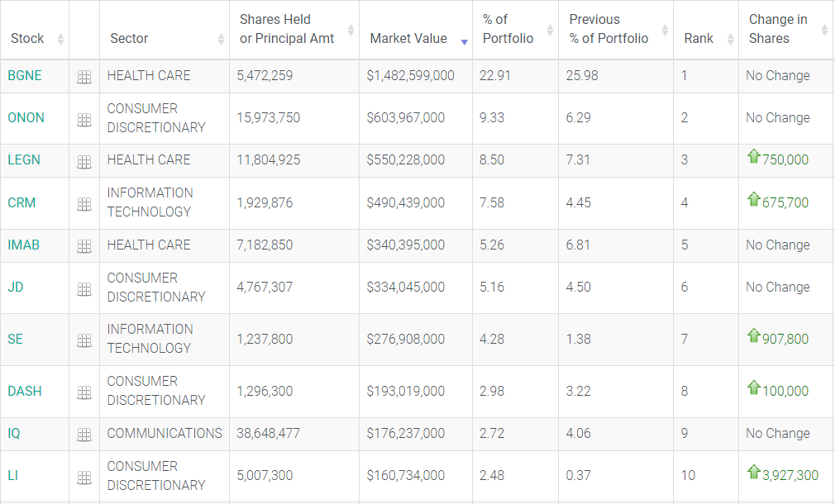The height and width of the screenshot is (504, 835).
Task: Open the IMAB stock link
Action: [23, 245]
